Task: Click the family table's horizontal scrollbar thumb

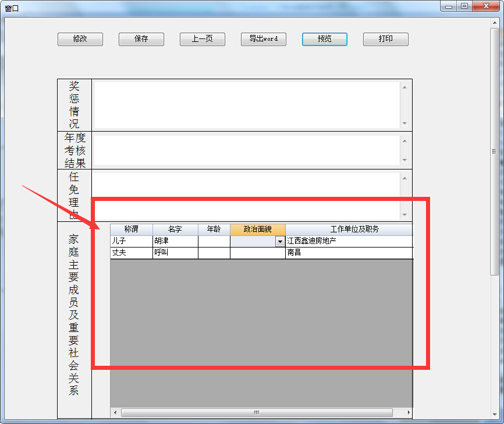Action: point(257,412)
